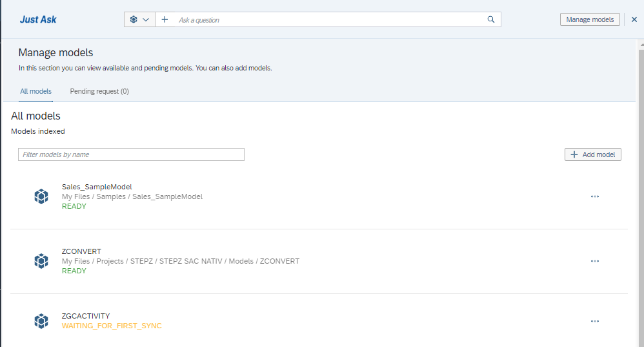This screenshot has height=347, width=644.
Task: Click the scrollbar up arrow
Action: 640,43
